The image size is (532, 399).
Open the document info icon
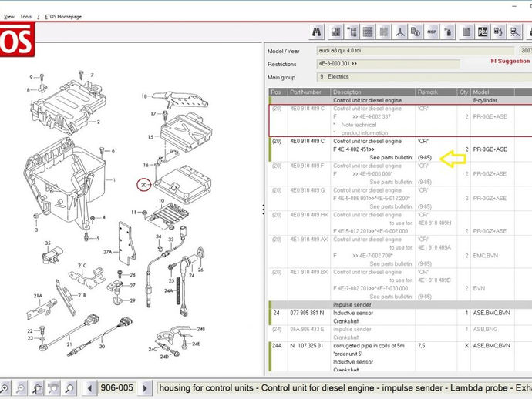coord(416,32)
